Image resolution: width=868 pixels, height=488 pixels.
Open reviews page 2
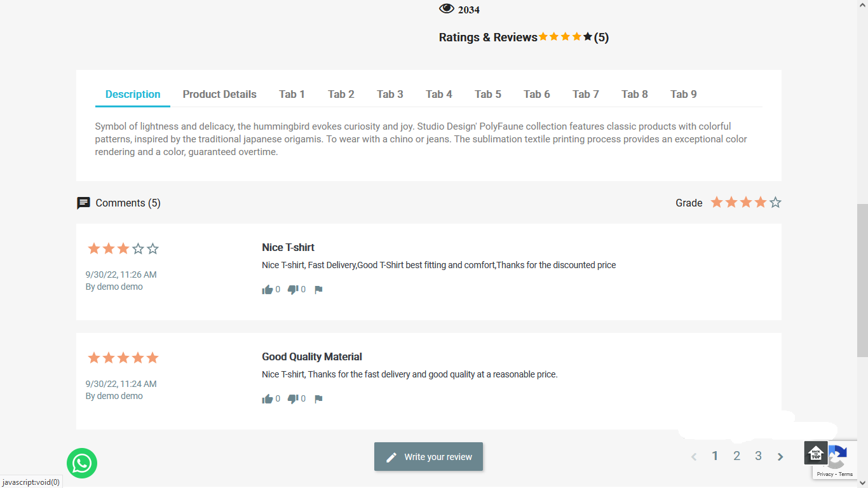point(736,456)
